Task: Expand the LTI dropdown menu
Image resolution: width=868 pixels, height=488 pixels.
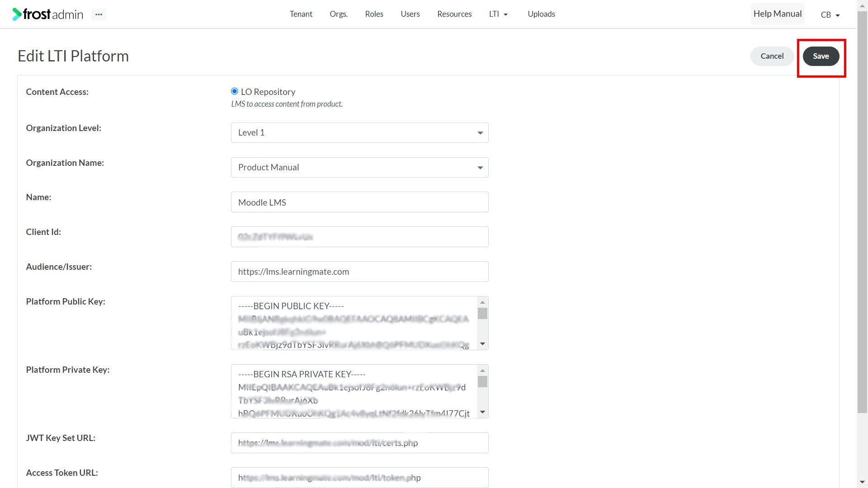Action: click(498, 14)
